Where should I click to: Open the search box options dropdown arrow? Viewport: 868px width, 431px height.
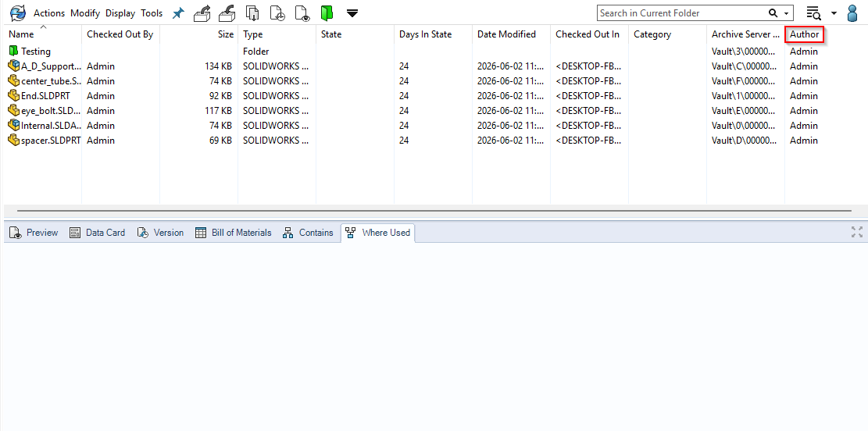[x=786, y=14]
